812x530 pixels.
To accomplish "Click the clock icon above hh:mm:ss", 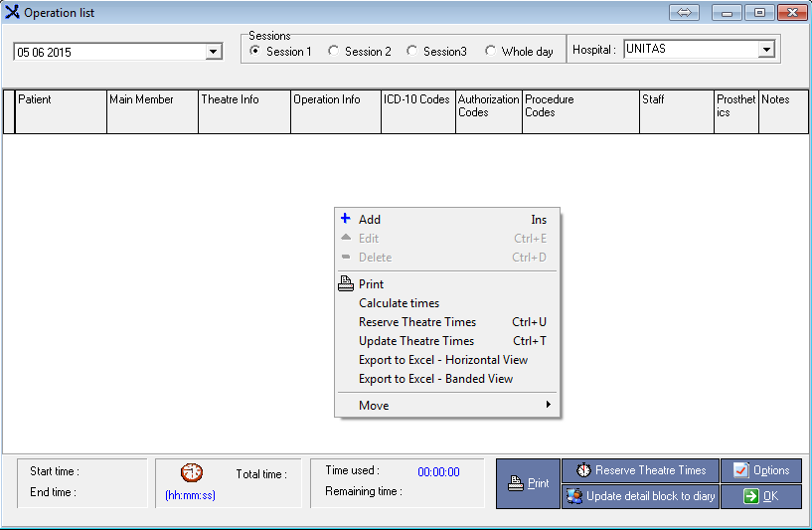I will 191,473.
